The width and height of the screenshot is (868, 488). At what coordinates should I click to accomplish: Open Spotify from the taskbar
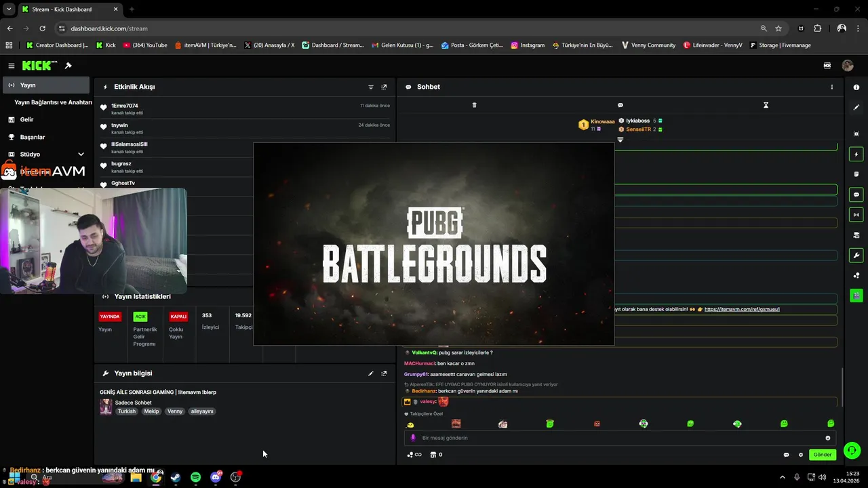[195, 477]
